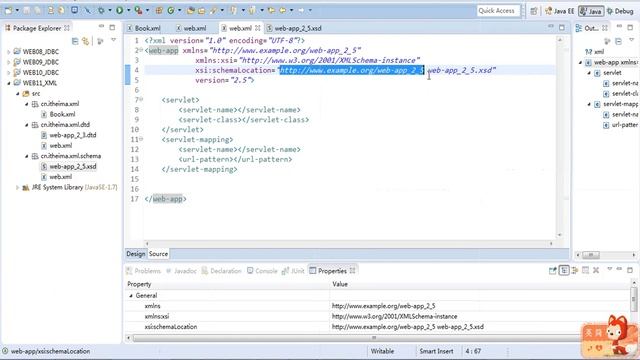Open the Properties view menu arrow
Image resolution: width=640 pixels, height=360 pixels.
click(610, 269)
